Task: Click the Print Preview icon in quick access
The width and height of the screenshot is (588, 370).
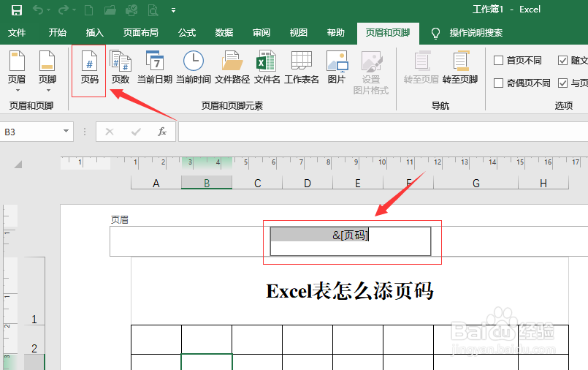Action: pyautogui.click(x=153, y=10)
